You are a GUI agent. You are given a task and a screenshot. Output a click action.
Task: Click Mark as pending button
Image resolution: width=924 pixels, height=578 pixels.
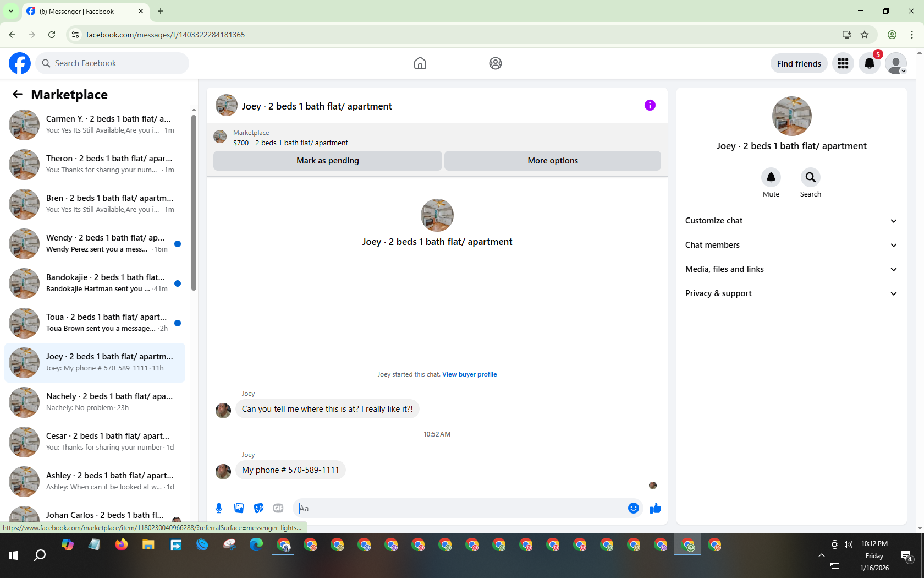[x=328, y=161]
